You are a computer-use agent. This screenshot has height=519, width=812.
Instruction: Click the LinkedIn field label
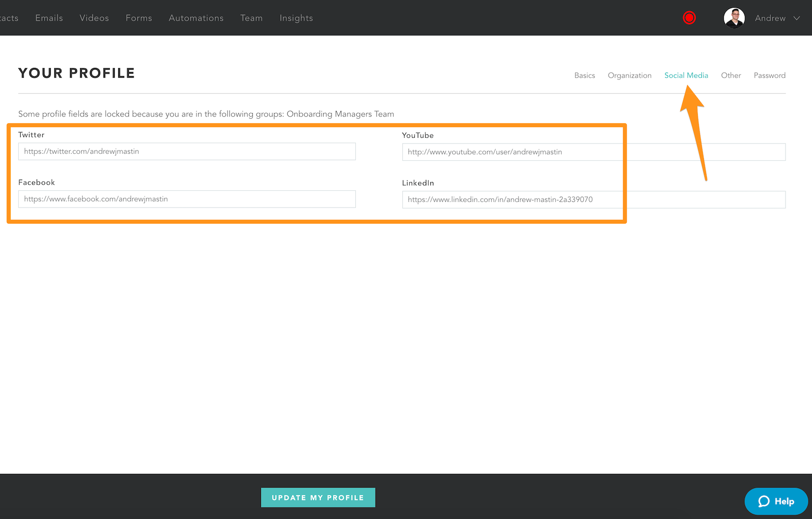[418, 183]
